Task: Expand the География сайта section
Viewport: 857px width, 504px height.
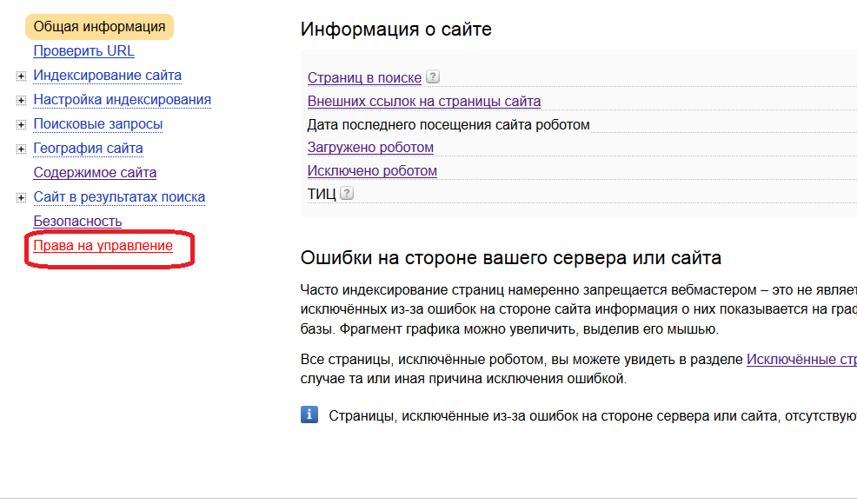Action: tap(20, 149)
